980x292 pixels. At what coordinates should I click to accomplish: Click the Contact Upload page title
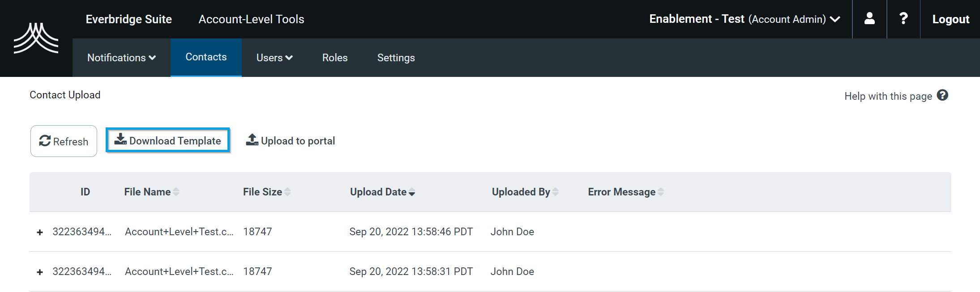click(x=65, y=95)
